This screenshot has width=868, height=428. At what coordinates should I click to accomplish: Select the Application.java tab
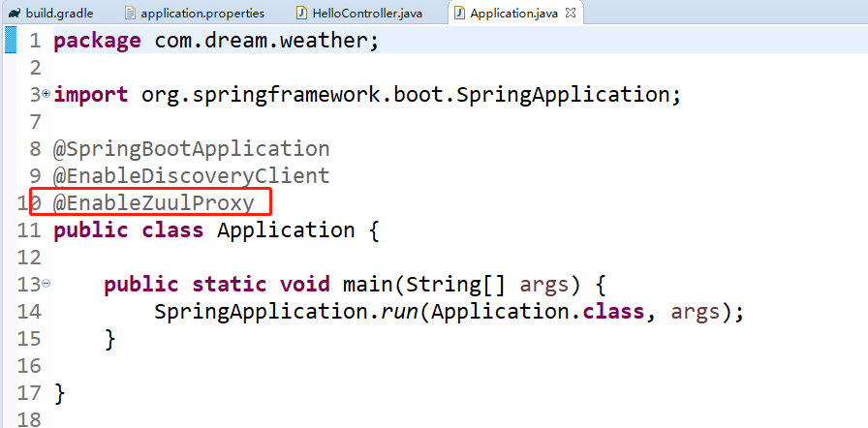point(515,13)
